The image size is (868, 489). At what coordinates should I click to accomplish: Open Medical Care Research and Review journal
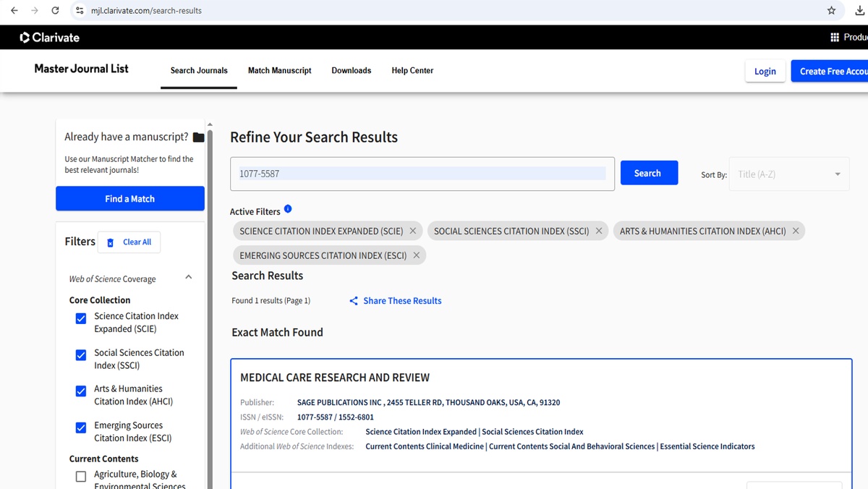point(335,378)
